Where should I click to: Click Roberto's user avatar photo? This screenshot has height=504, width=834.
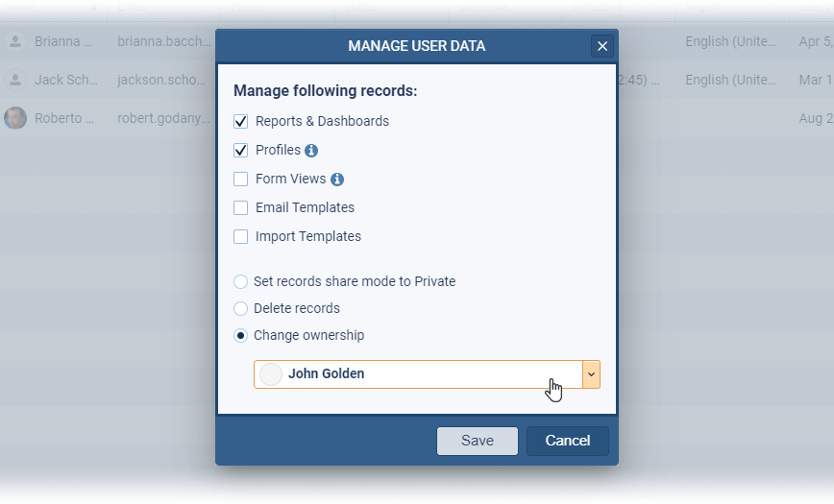point(15,118)
